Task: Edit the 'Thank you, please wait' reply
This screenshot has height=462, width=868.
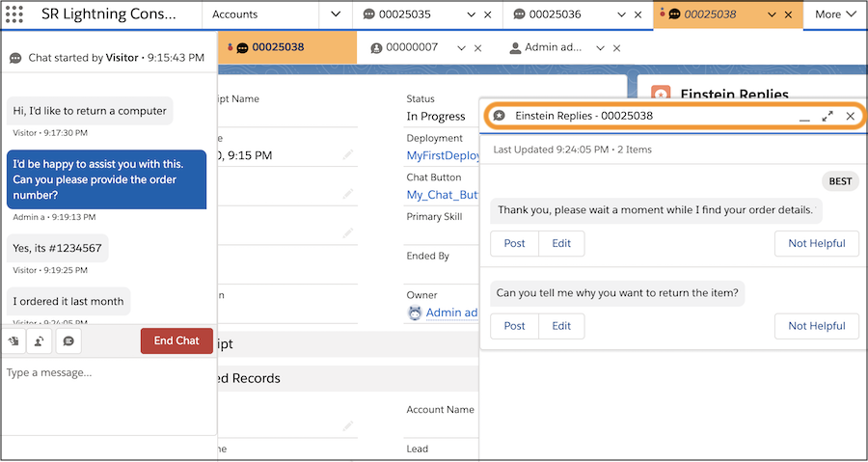Action: 561,243
